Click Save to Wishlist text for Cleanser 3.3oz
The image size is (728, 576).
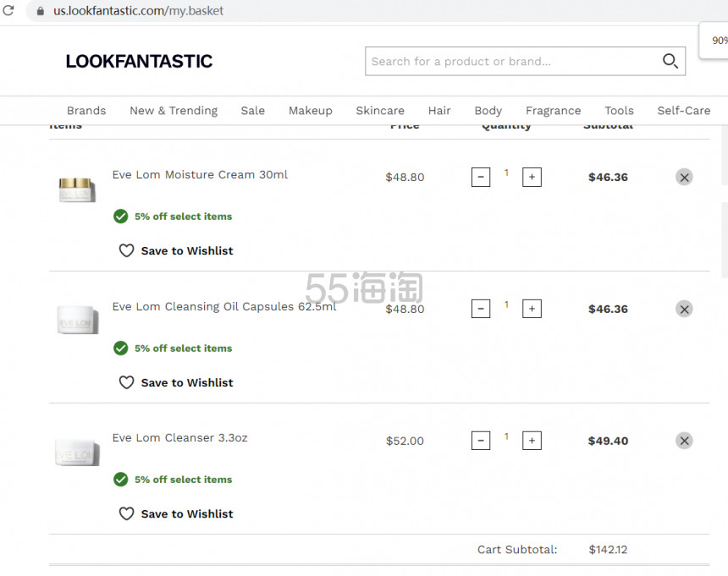[x=187, y=514]
